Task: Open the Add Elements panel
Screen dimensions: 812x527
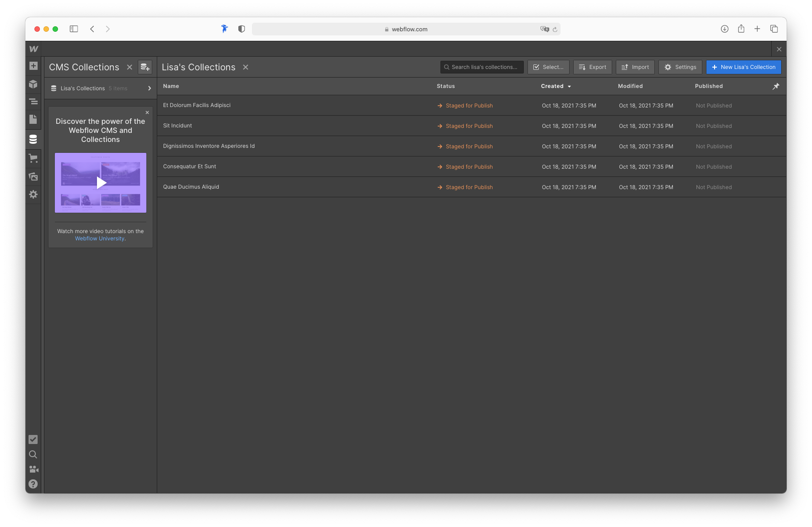Action: click(33, 66)
